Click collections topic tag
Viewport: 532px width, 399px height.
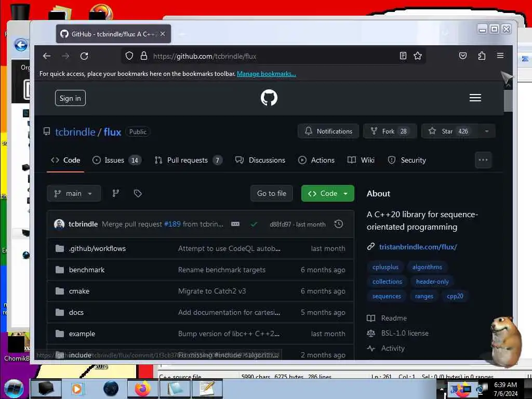pyautogui.click(x=387, y=282)
